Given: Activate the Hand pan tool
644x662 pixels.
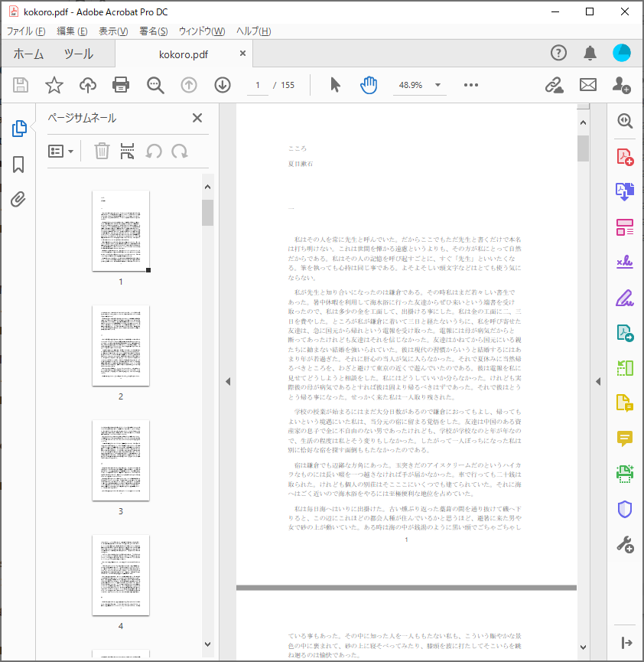Looking at the screenshot, I should tap(369, 85).
